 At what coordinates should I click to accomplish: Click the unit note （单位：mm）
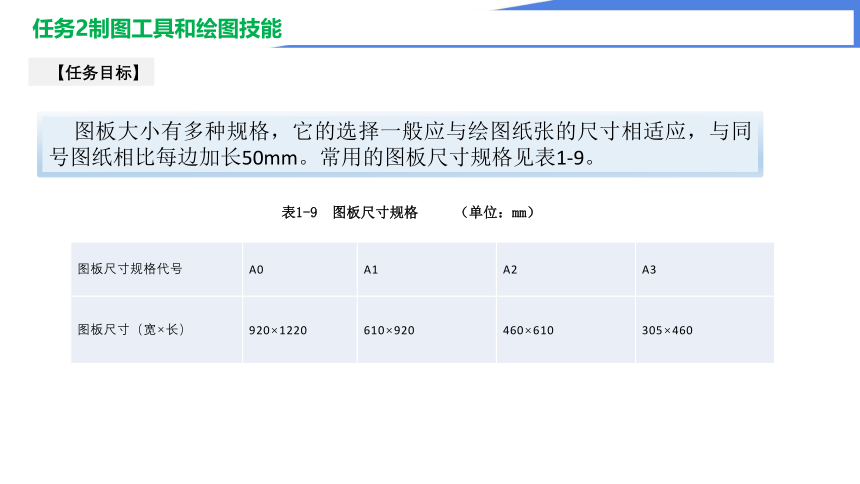pyautogui.click(x=497, y=212)
